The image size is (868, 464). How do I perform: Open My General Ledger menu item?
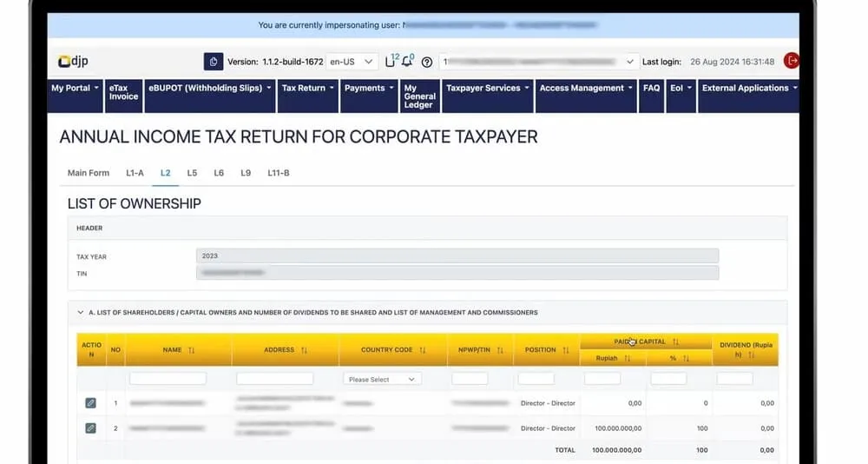419,96
